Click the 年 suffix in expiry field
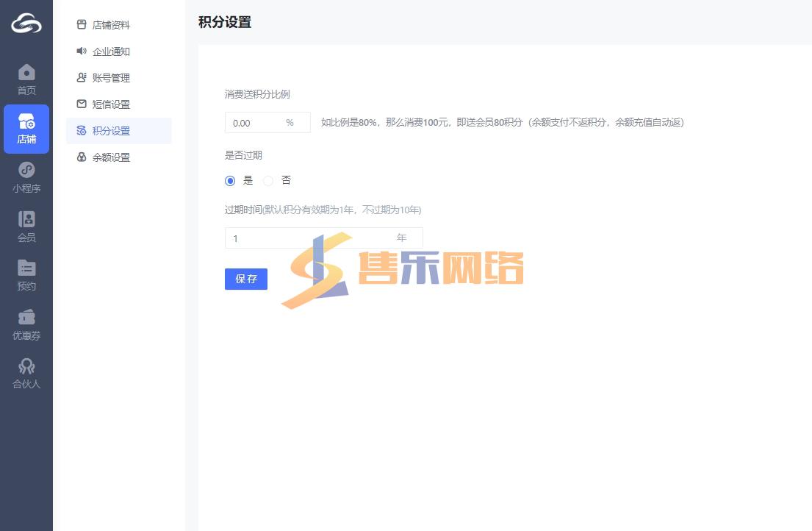 (401, 238)
